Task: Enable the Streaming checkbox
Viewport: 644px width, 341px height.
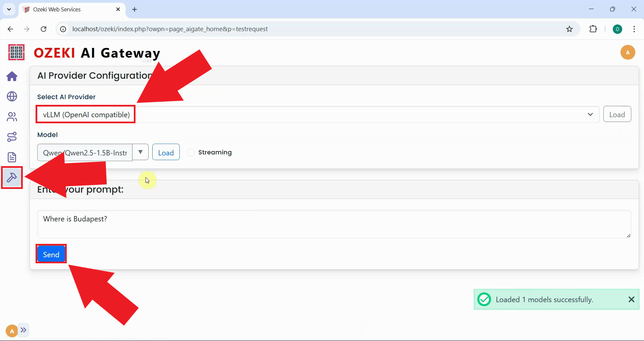Action: pyautogui.click(x=191, y=152)
